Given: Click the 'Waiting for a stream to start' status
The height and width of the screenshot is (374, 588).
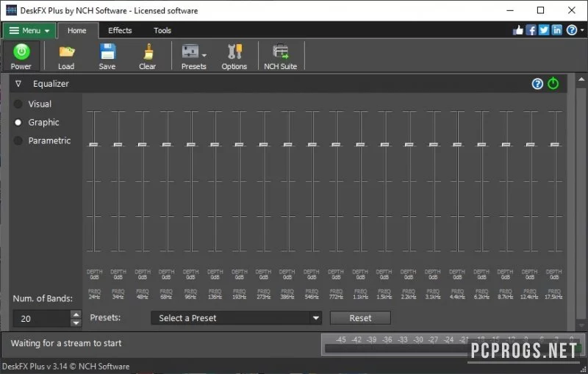Looking at the screenshot, I should point(66,343).
